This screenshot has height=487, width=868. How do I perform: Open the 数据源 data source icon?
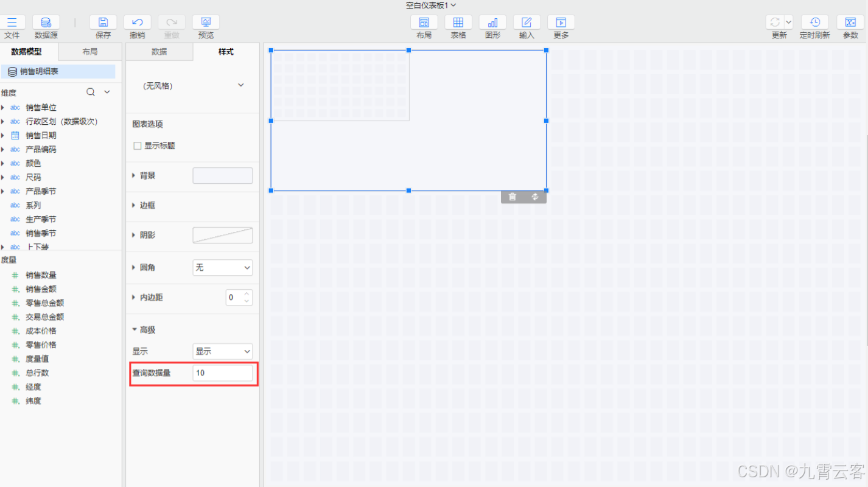click(x=46, y=23)
